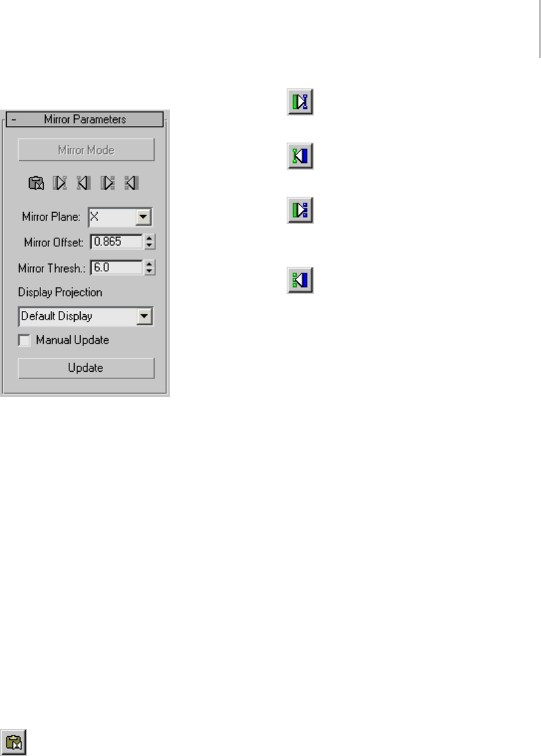Click the colored Paste Blue to Green Verts button
Viewport: 541px width, 756px height.
click(x=300, y=280)
